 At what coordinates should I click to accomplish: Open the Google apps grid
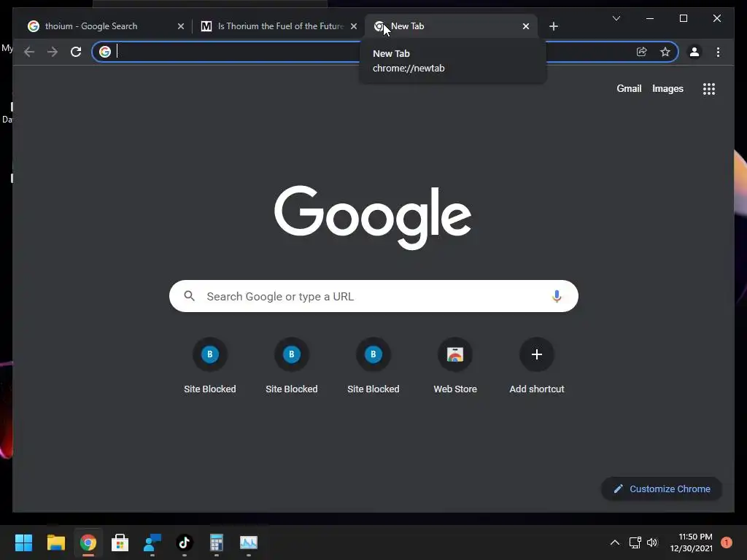[709, 88]
